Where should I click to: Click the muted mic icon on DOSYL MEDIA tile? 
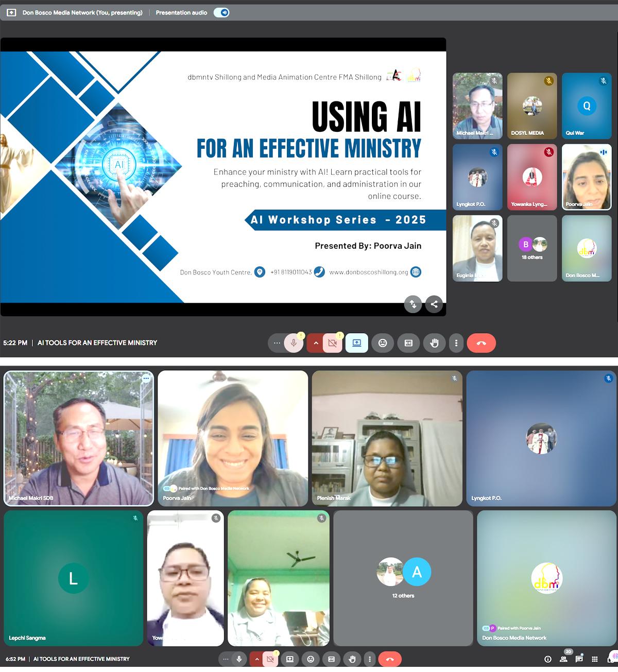tap(549, 81)
